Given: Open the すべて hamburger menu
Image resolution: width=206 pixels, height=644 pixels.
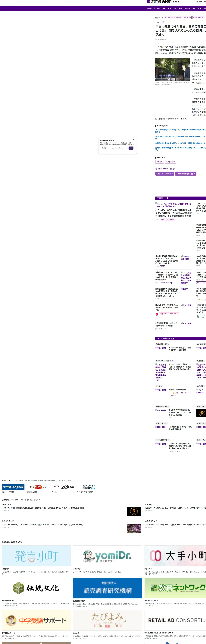Looking at the screenshot, I should pyautogui.click(x=150, y=8).
